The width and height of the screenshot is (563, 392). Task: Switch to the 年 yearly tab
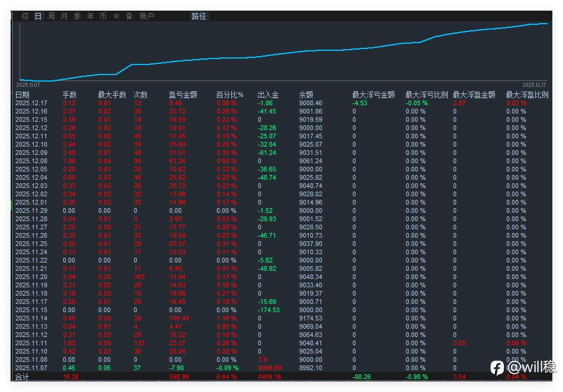[90, 16]
